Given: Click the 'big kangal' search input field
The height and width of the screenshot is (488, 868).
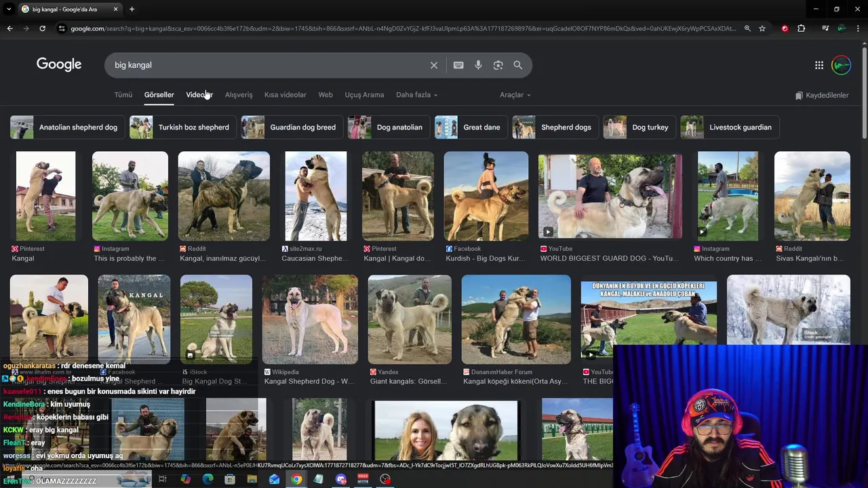Looking at the screenshot, I should (x=268, y=65).
